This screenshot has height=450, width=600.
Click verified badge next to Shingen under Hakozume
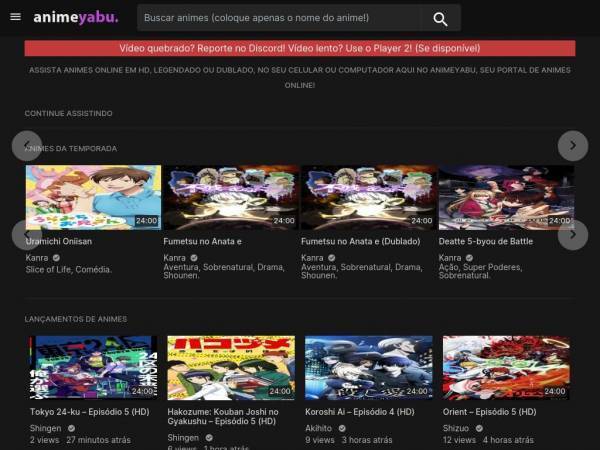pos(209,438)
